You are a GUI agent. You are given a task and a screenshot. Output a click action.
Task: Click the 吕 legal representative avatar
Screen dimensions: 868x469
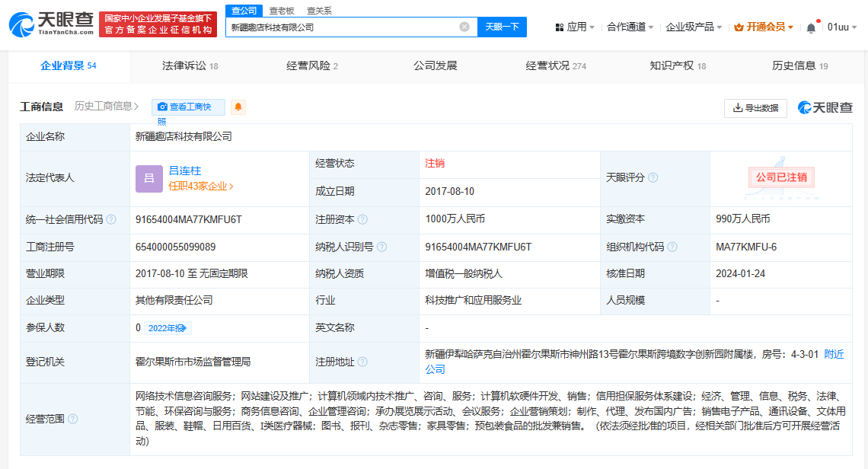point(148,178)
